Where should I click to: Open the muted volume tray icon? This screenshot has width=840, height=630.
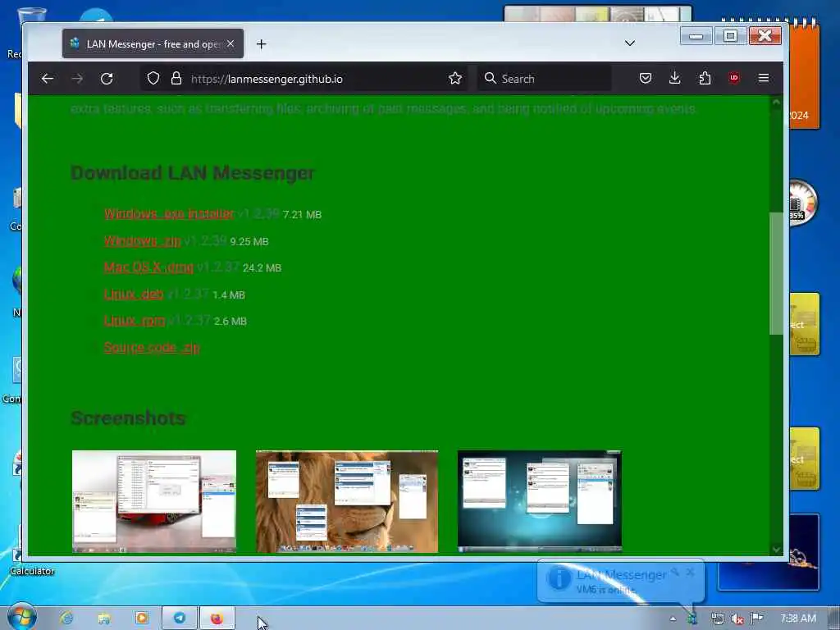(x=737, y=619)
